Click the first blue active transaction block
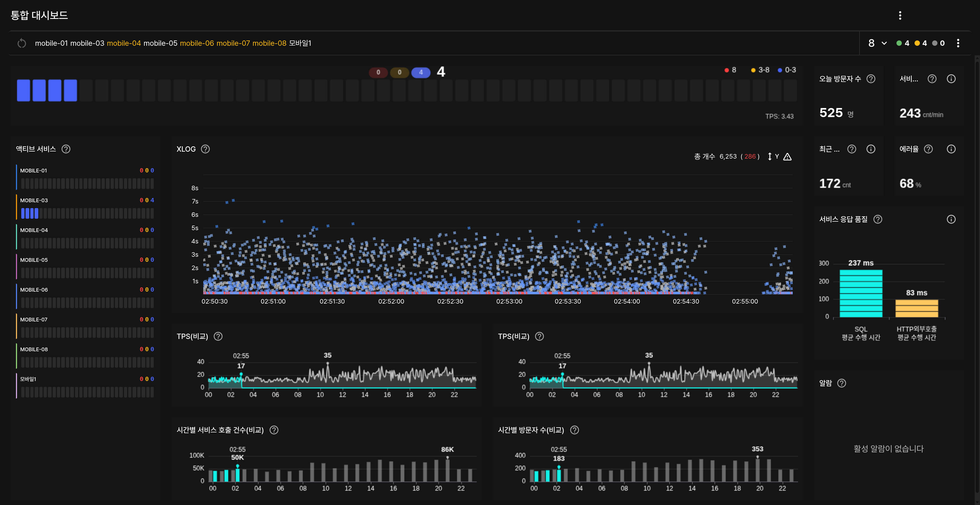980x505 pixels. pos(24,90)
